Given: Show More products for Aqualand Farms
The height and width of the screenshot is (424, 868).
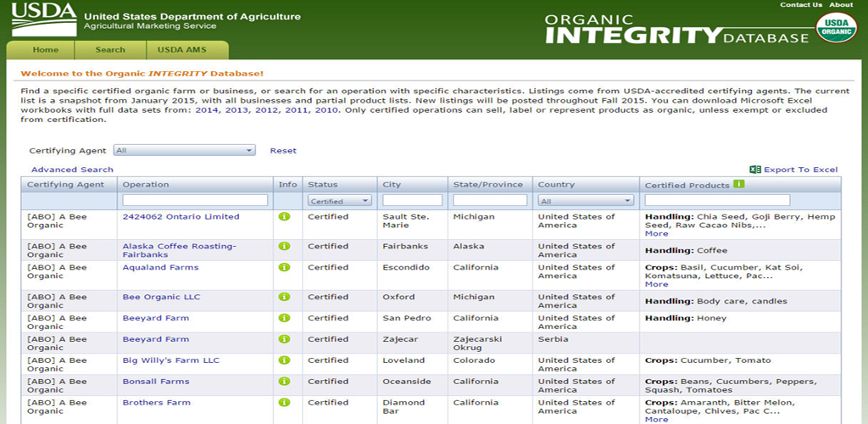Looking at the screenshot, I should click(657, 284).
